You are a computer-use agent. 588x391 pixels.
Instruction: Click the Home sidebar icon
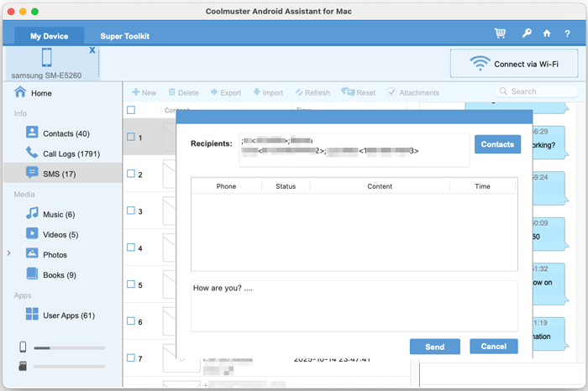pos(20,91)
